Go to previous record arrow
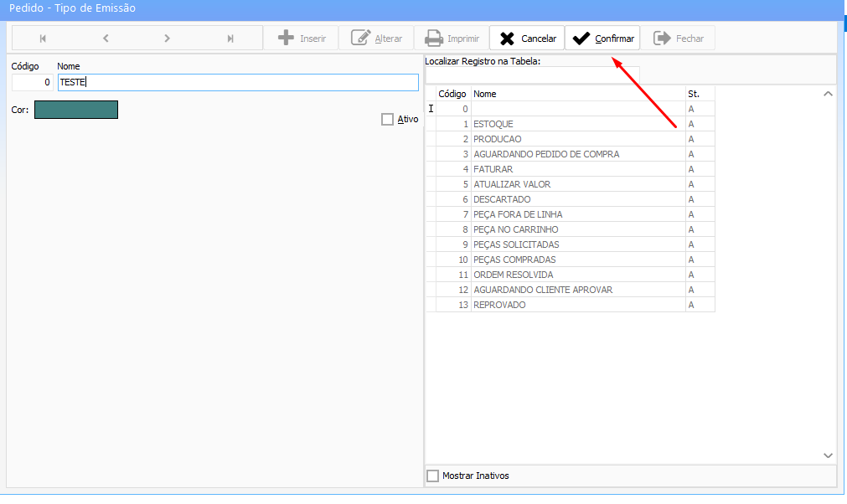 [106, 39]
